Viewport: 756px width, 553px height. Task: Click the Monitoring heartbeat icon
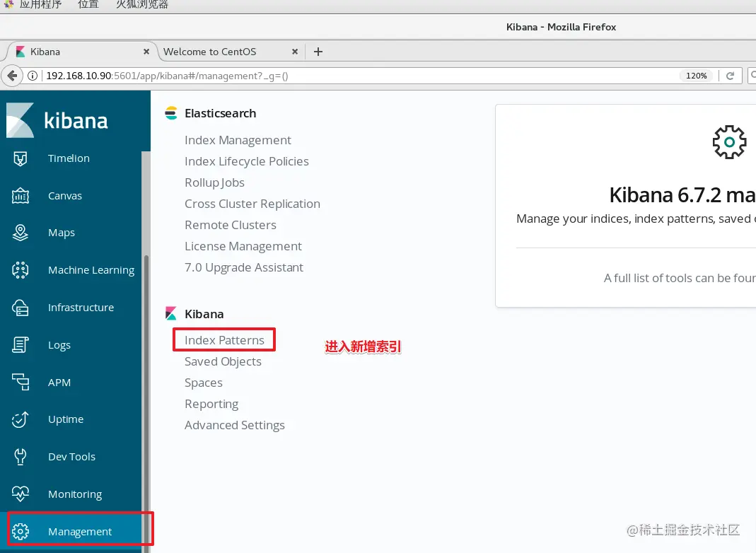[x=21, y=494]
